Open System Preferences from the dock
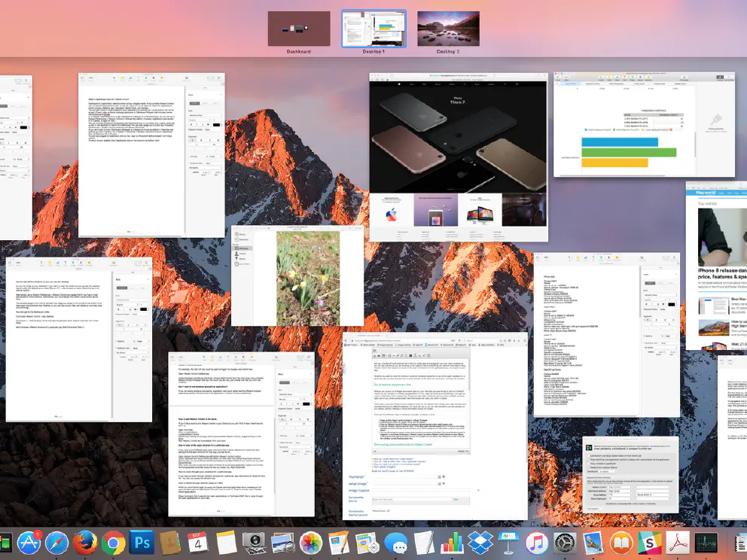747x560 pixels. (565, 543)
